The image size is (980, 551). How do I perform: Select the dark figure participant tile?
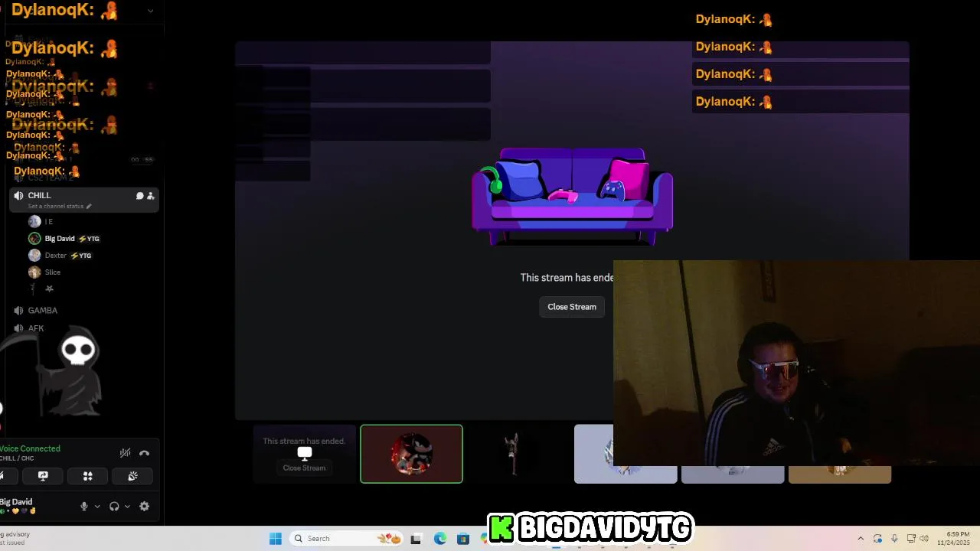514,454
